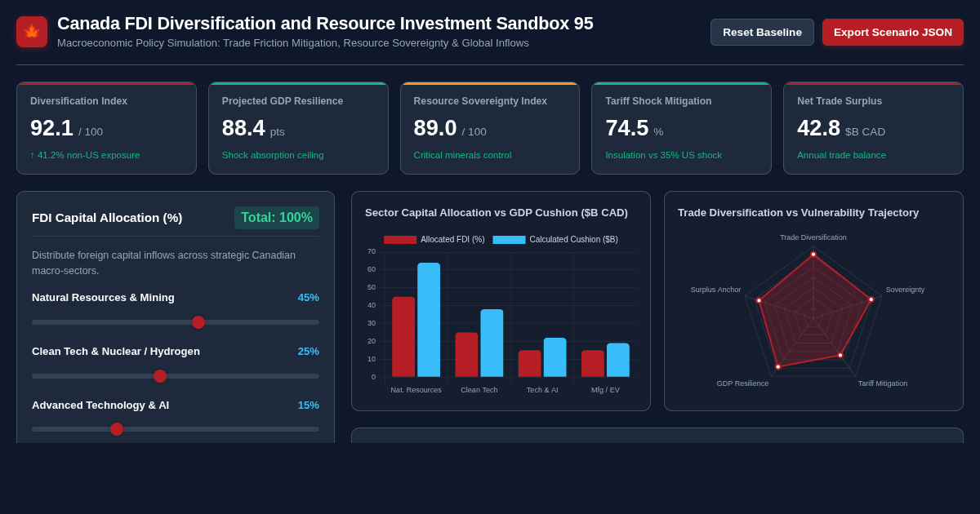
Task: Click 'Tariff Mitigation' radar label
Action: click(883, 383)
